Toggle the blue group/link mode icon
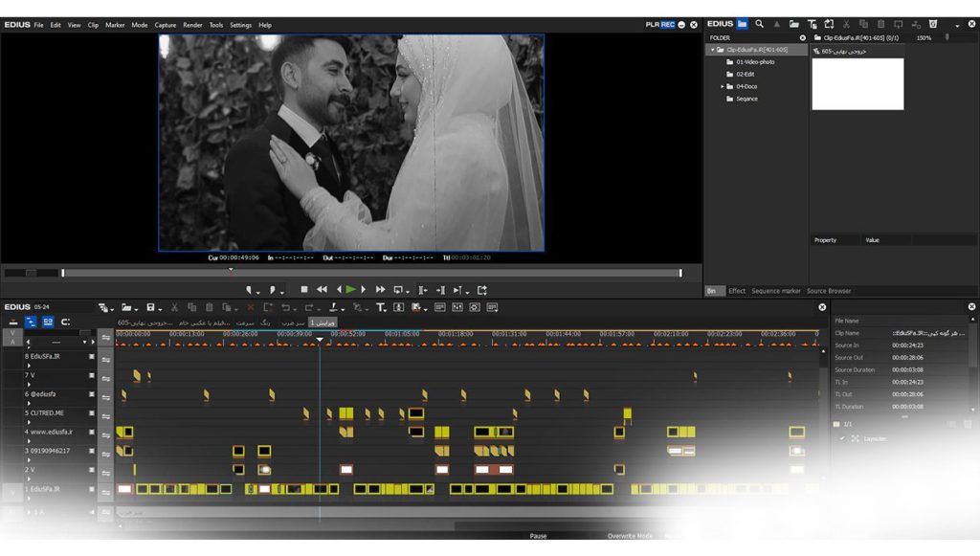Screen dimensions: 980x556 (48, 322)
